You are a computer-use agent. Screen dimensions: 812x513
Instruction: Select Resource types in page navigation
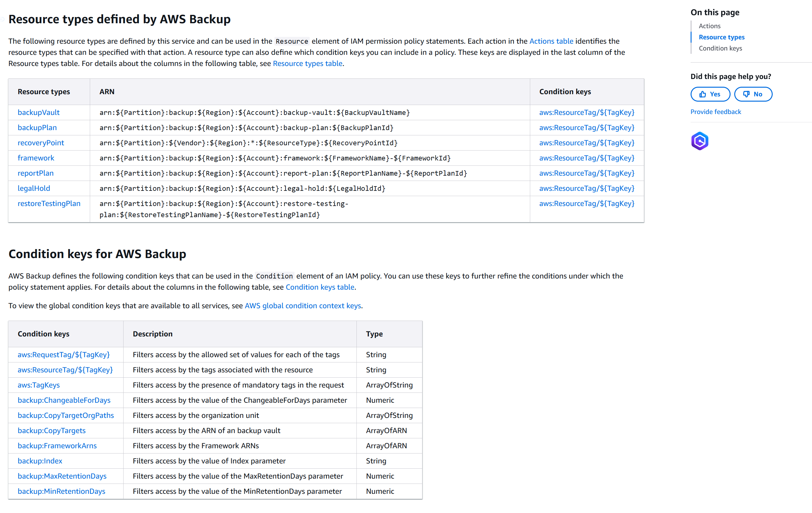coord(721,37)
